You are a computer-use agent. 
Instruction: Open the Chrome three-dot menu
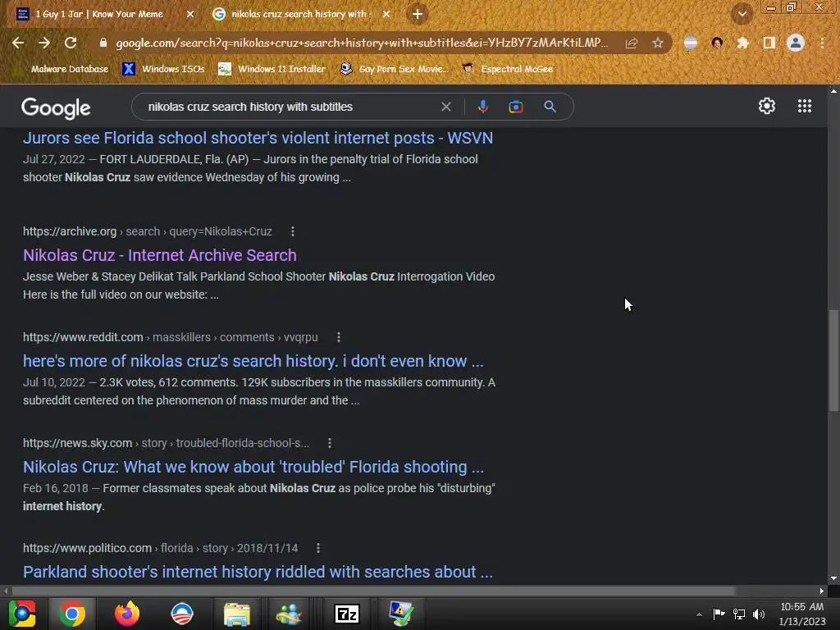(822, 43)
